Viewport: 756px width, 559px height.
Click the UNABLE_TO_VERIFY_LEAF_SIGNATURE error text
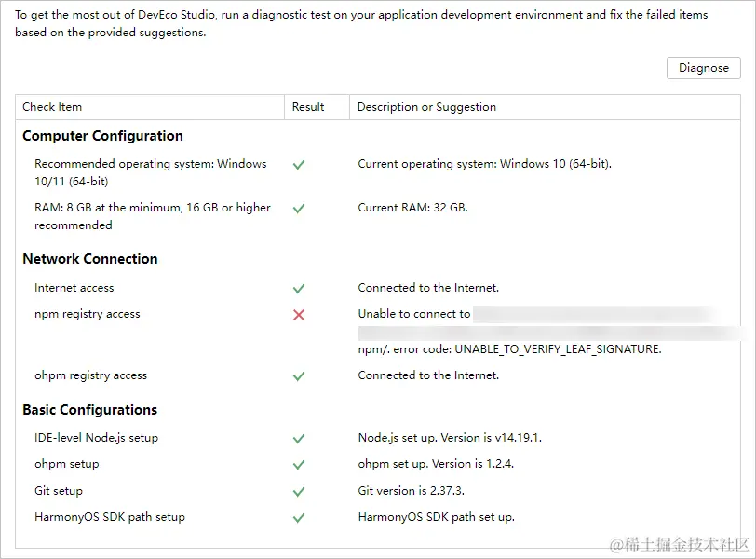(x=557, y=349)
